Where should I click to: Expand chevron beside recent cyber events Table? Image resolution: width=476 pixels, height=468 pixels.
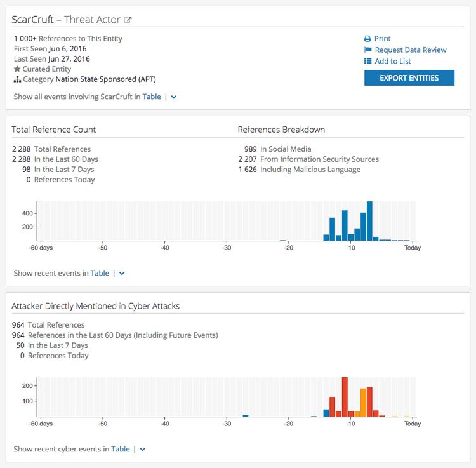point(143,450)
